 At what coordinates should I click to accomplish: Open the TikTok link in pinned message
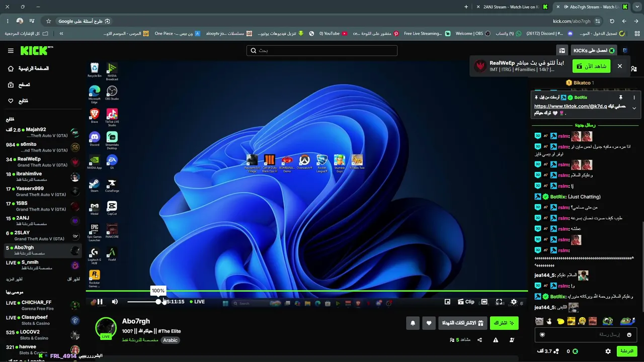pos(571,107)
